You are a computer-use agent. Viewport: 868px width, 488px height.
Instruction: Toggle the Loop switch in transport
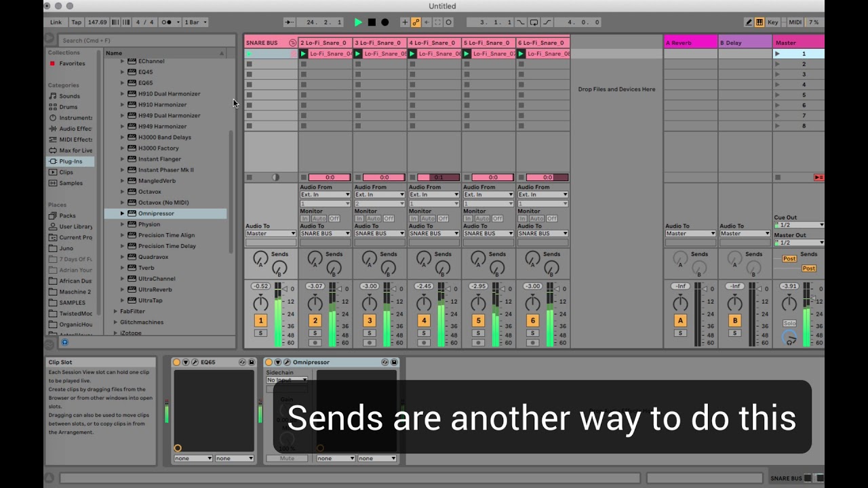(x=534, y=22)
